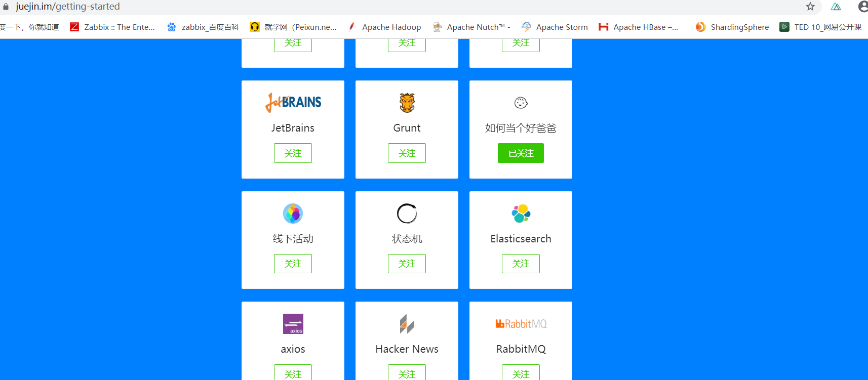Click the RabbitMQ tag name
This screenshot has height=380, width=868.
(521, 349)
